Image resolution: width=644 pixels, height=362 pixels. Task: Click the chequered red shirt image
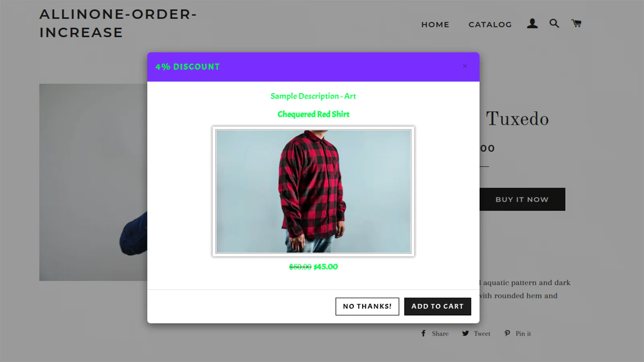(x=314, y=191)
